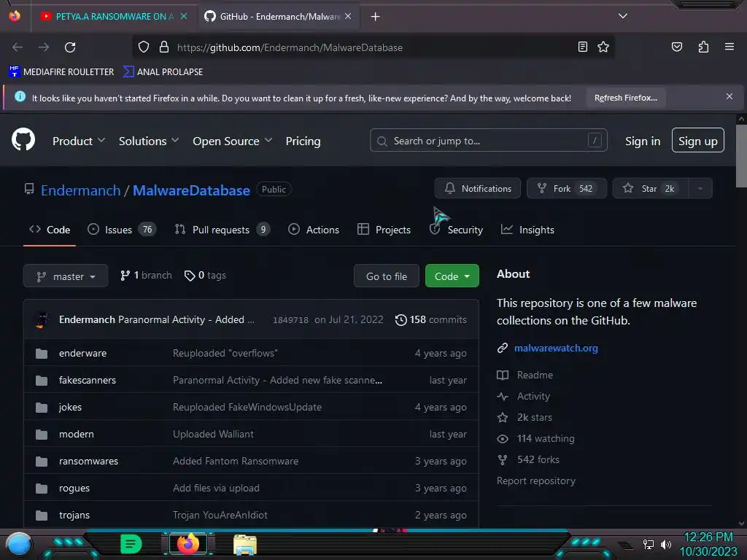747x560 pixels.
Task: Toggle reader view icon in address bar
Action: [x=582, y=47]
